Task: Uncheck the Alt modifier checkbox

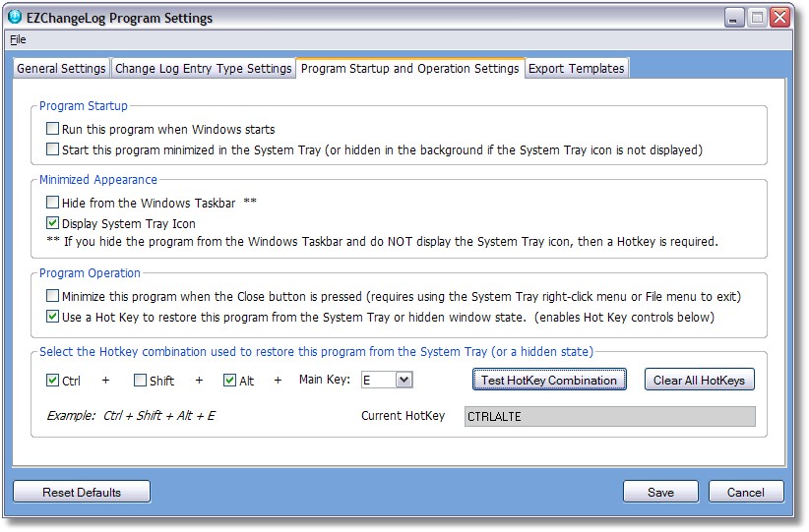Action: click(x=229, y=381)
